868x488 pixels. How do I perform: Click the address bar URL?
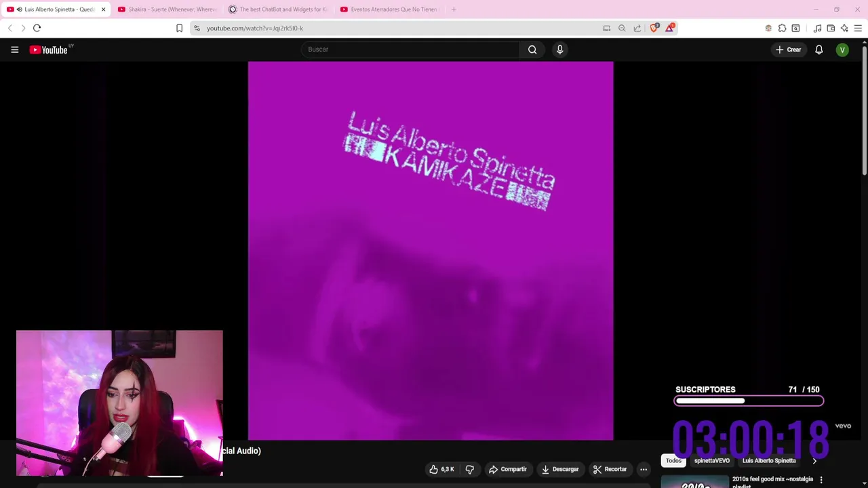tap(255, 28)
